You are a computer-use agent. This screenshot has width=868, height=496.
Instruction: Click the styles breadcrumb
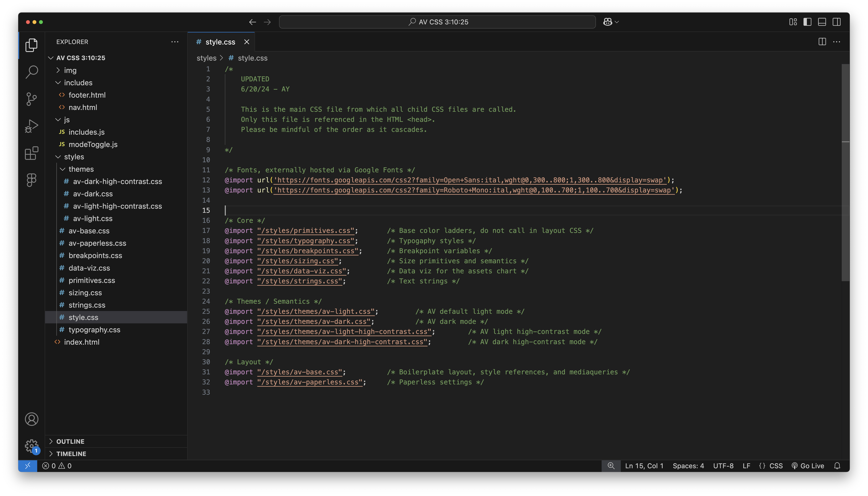click(x=206, y=58)
